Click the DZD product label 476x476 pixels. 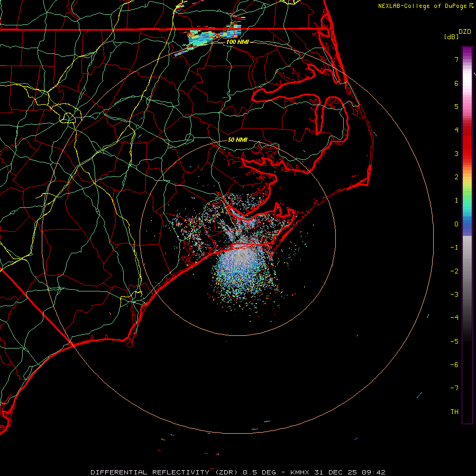coord(465,32)
